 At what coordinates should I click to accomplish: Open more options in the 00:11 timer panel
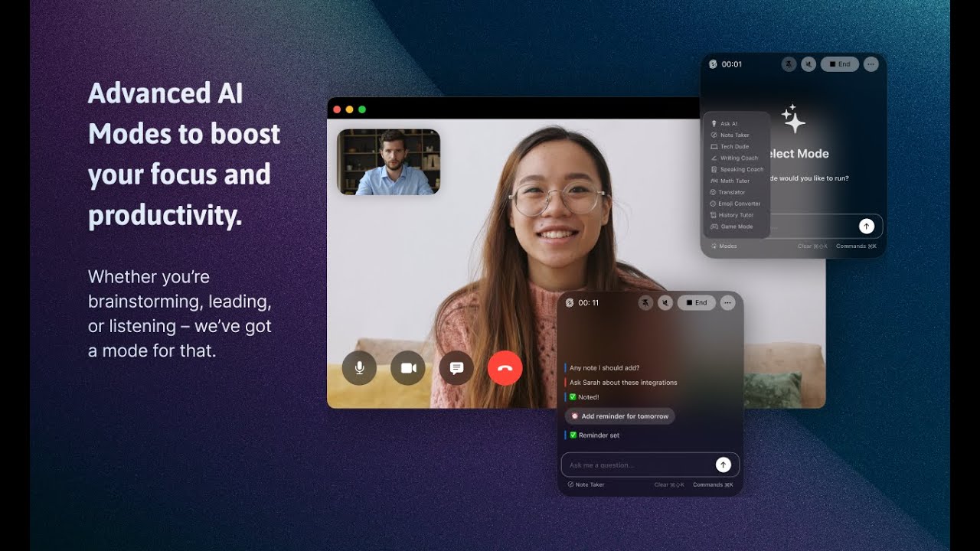pos(727,303)
